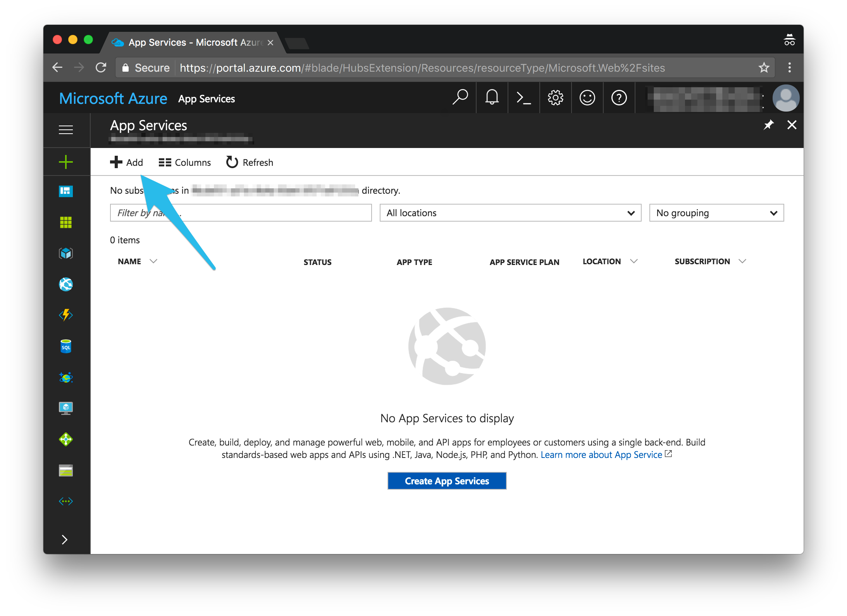The width and height of the screenshot is (847, 616).
Task: Open Virtual networks bracket icon
Action: (66, 501)
